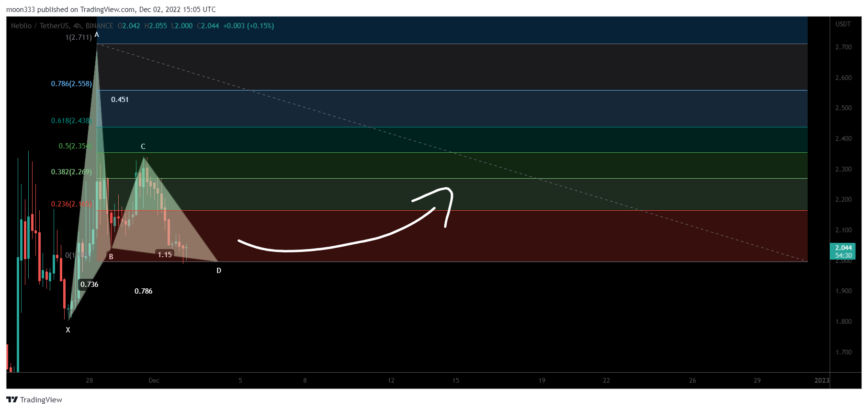Click the publisher line moon333 published on TradingView.com

coord(111,10)
